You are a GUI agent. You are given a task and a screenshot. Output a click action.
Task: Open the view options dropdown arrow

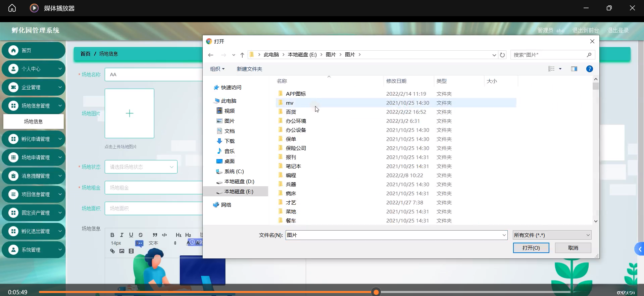(x=560, y=69)
